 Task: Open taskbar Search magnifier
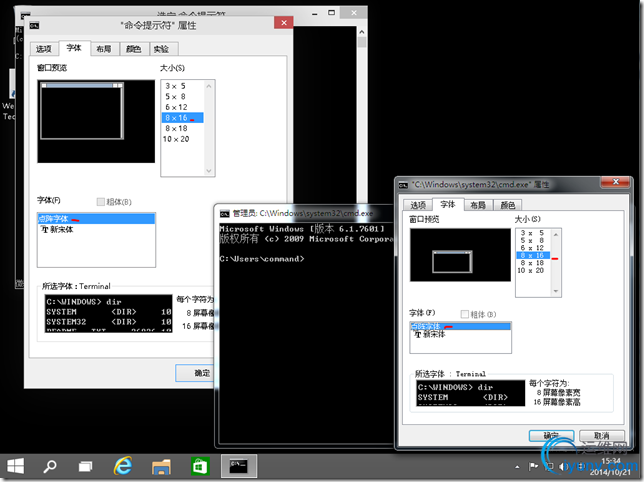50,466
